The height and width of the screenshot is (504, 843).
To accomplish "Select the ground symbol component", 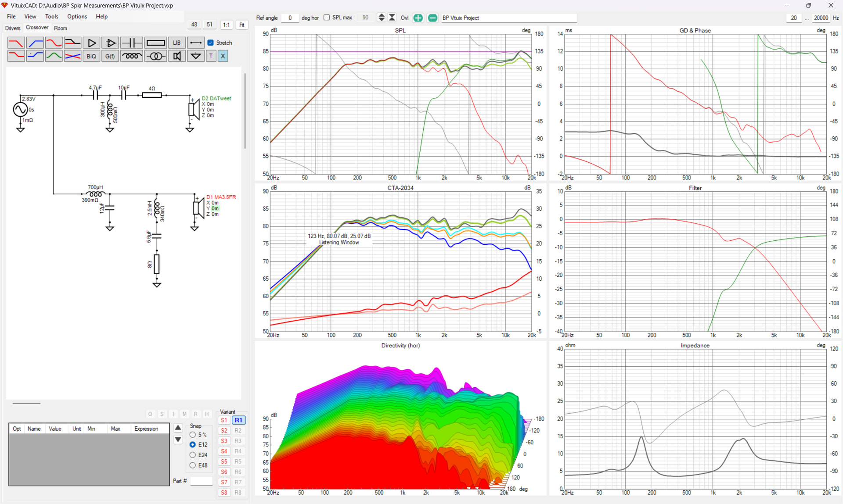I will pyautogui.click(x=196, y=56).
